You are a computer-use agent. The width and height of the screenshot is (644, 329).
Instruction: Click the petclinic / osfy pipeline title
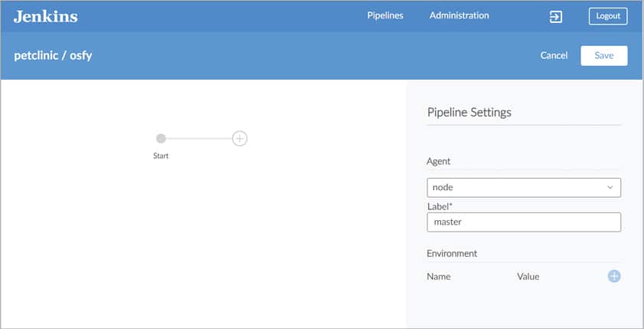point(53,55)
